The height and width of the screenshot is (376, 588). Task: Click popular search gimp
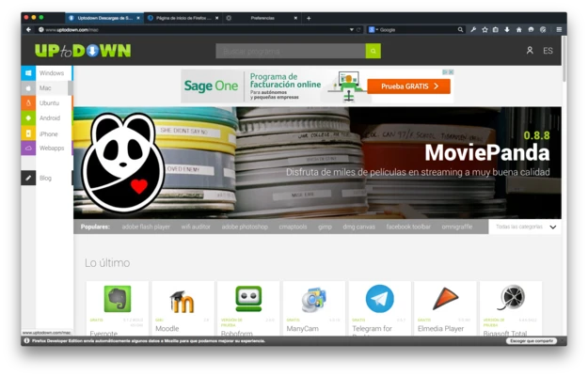coord(325,227)
